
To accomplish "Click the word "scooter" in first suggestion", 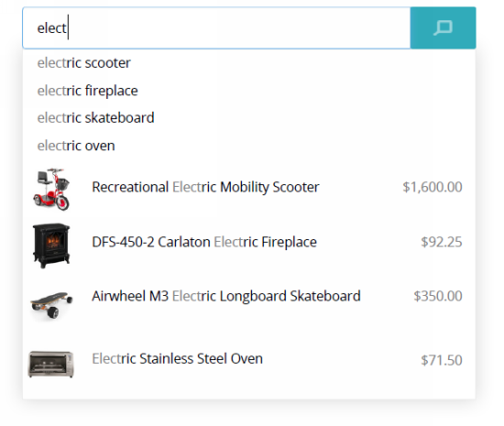I will (x=108, y=63).
